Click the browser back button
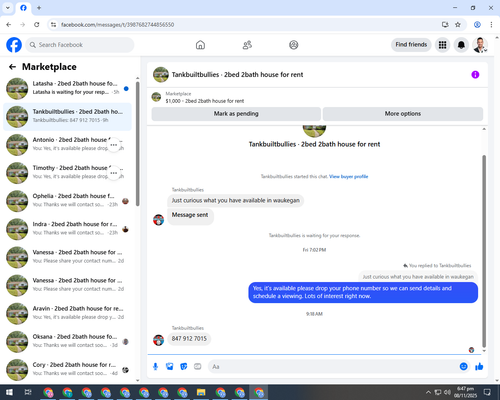 9,25
